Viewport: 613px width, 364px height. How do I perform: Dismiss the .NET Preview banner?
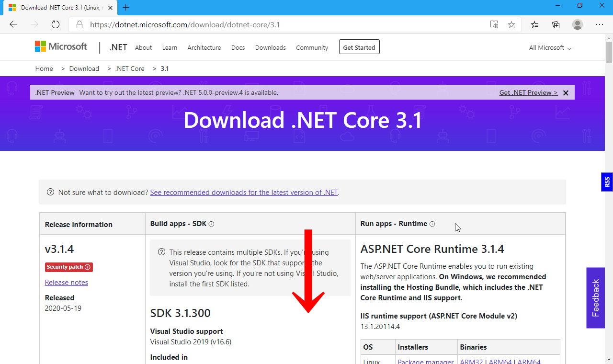pos(566,93)
